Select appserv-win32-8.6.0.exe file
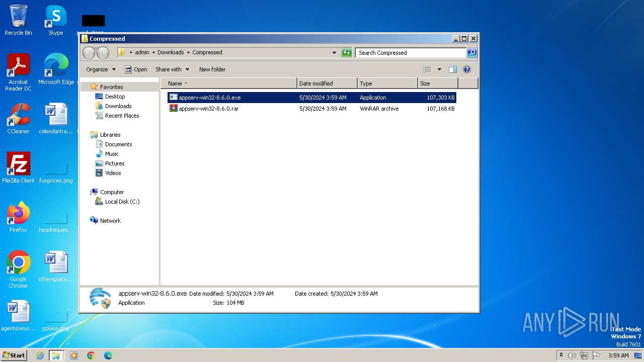Viewport: 644px width, 362px height. tap(312, 98)
